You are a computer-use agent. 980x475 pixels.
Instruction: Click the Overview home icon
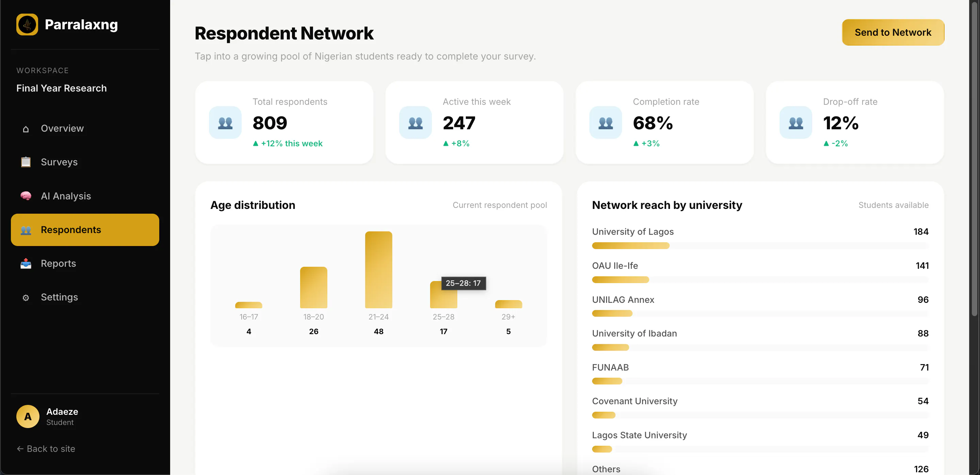coord(26,129)
